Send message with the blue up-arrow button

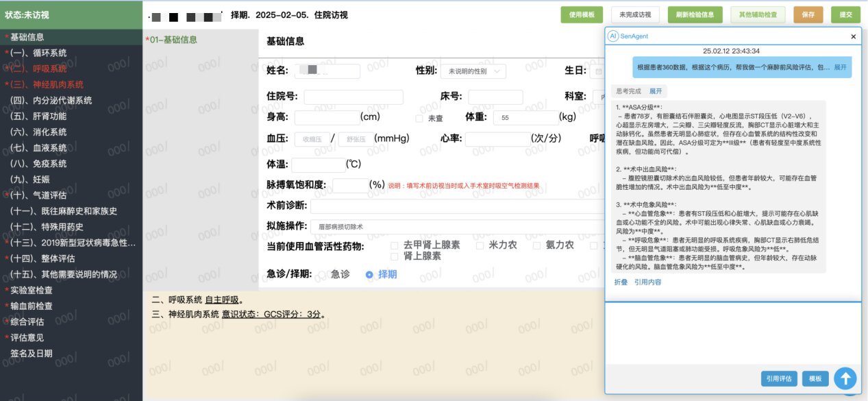pos(845,378)
